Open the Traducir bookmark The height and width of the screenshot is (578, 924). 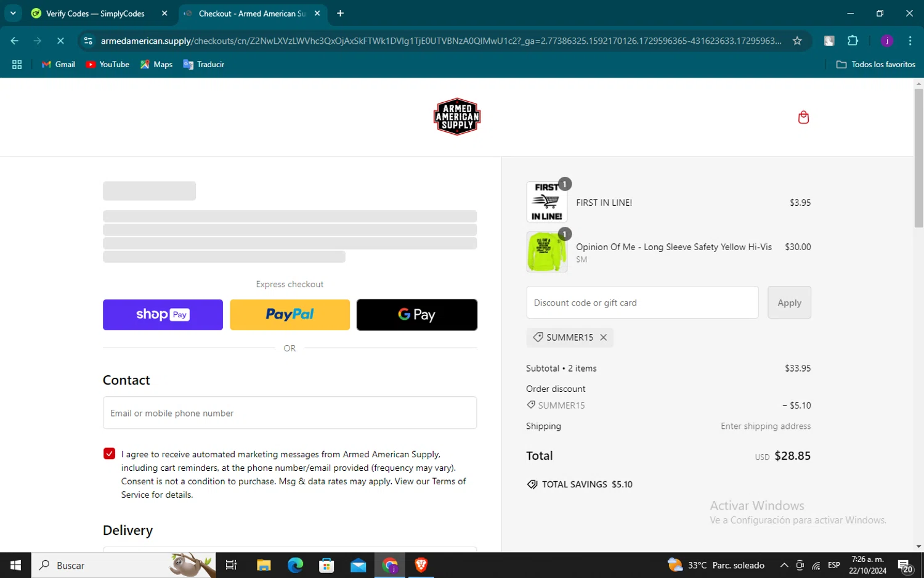204,65
